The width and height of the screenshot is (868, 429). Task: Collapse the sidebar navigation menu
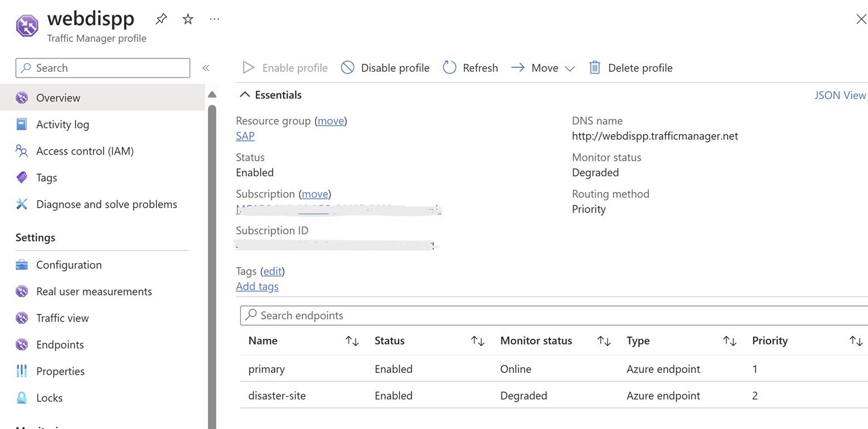tap(206, 68)
